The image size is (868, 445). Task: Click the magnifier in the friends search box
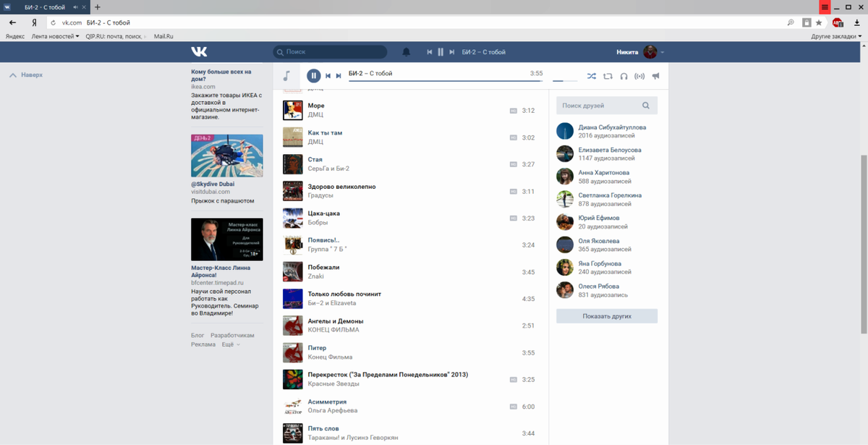coord(646,106)
